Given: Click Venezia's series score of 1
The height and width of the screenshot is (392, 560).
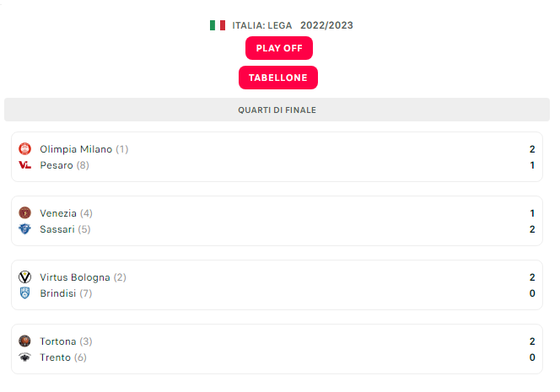Looking at the screenshot, I should click(532, 213).
